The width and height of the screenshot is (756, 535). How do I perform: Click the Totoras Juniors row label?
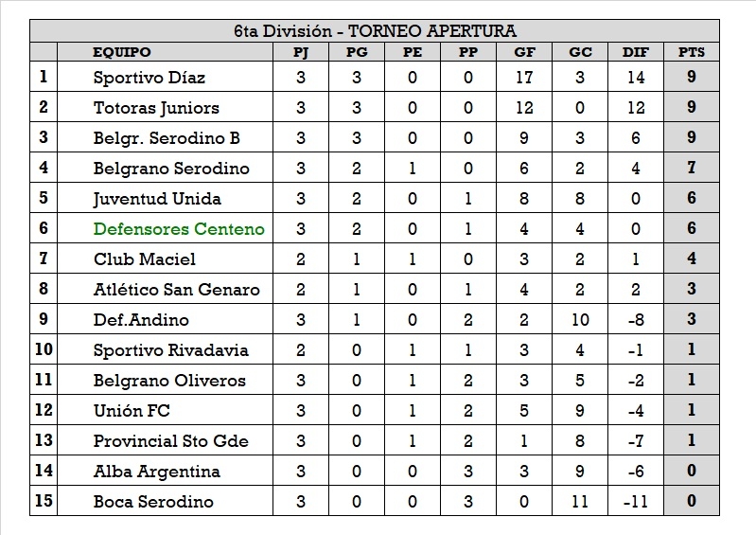tap(156, 108)
